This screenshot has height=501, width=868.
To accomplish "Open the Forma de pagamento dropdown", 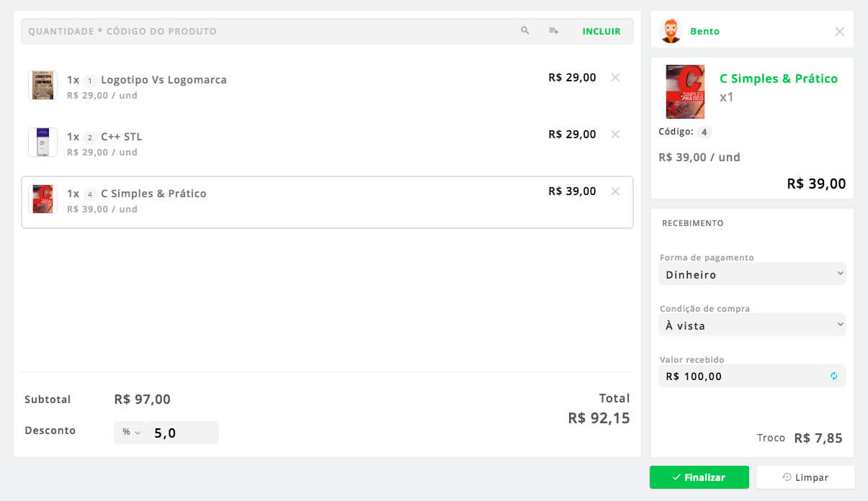I will click(752, 274).
